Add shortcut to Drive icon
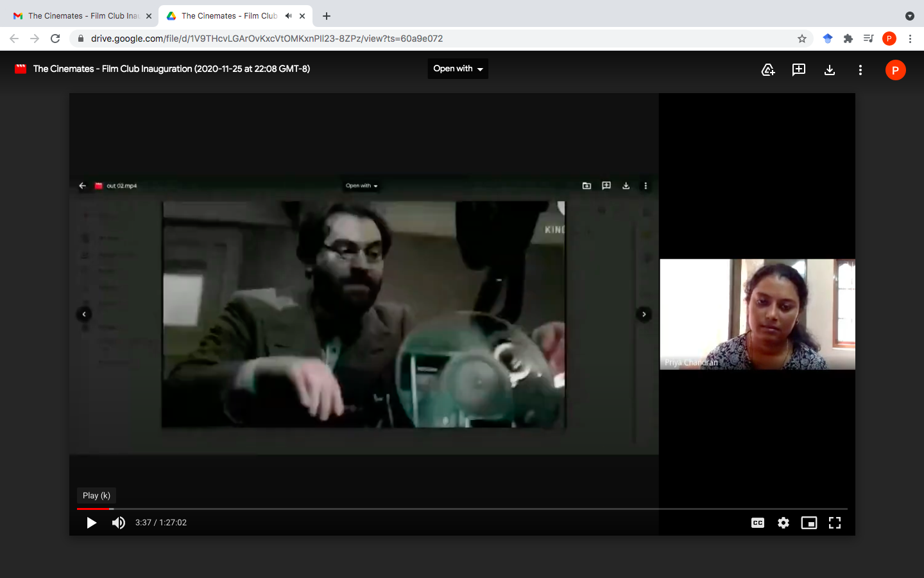 [x=768, y=70]
